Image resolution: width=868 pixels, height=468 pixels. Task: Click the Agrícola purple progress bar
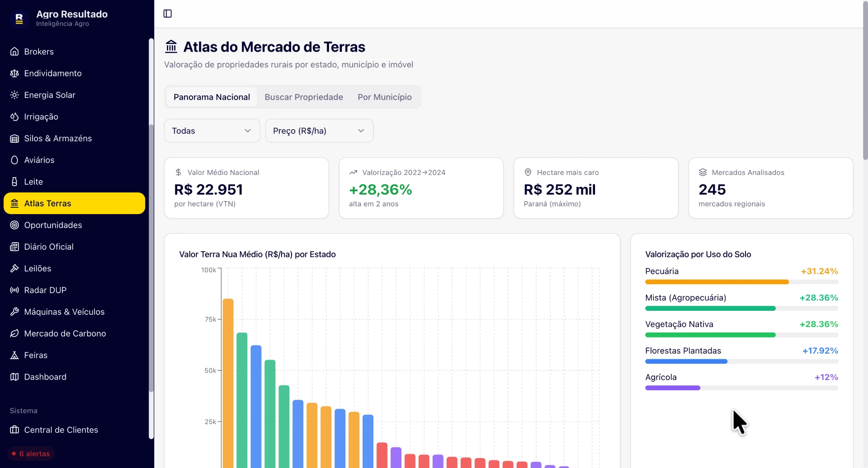(673, 388)
